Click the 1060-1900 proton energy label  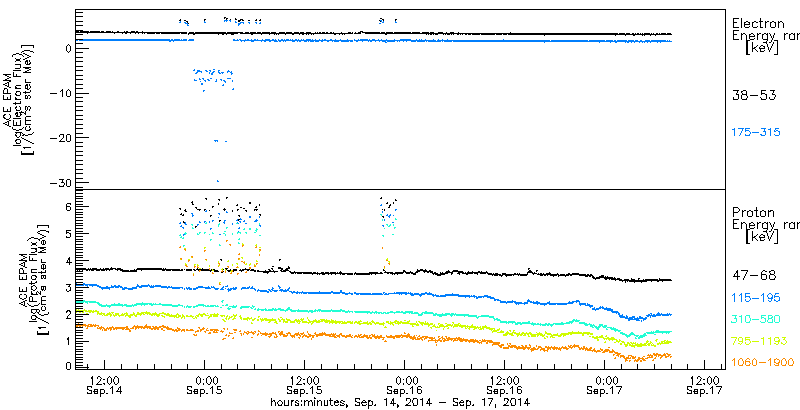[763, 363]
